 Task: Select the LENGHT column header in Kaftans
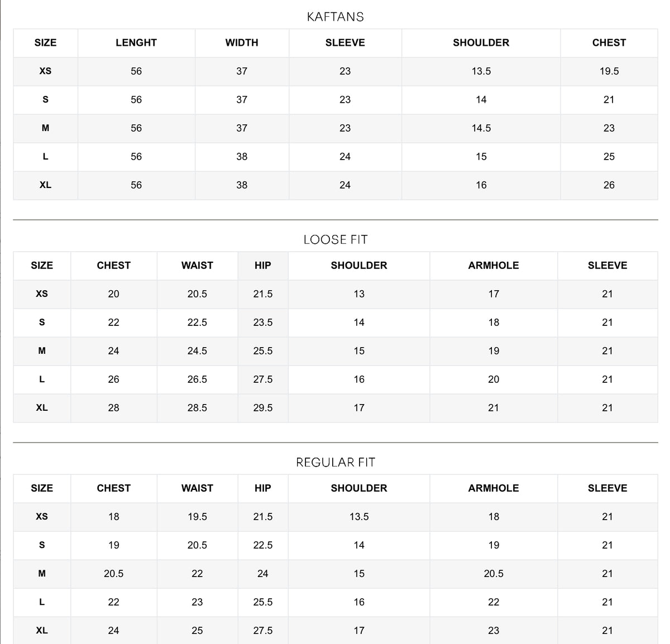(x=136, y=43)
